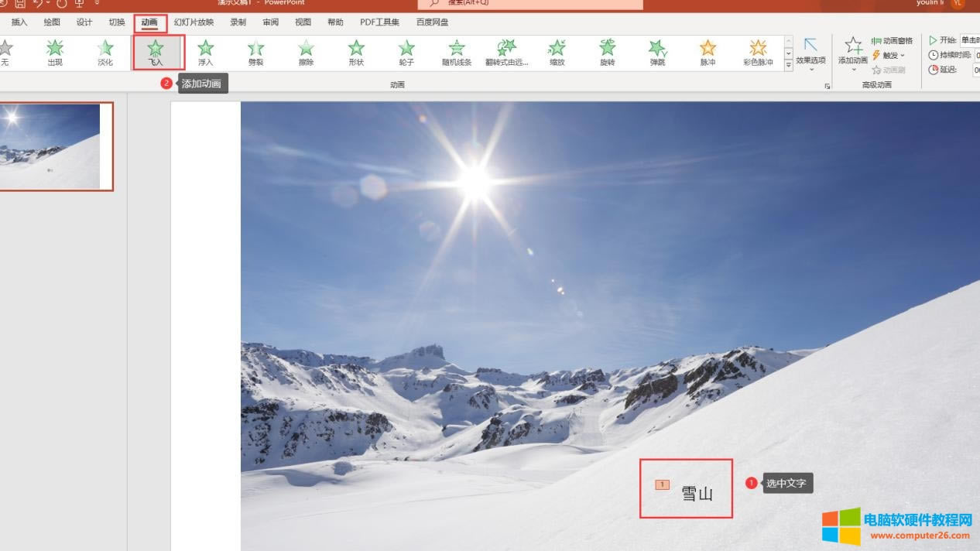This screenshot has width=980, height=551.
Task: Select the 无 (None) animation
Action: point(5,53)
